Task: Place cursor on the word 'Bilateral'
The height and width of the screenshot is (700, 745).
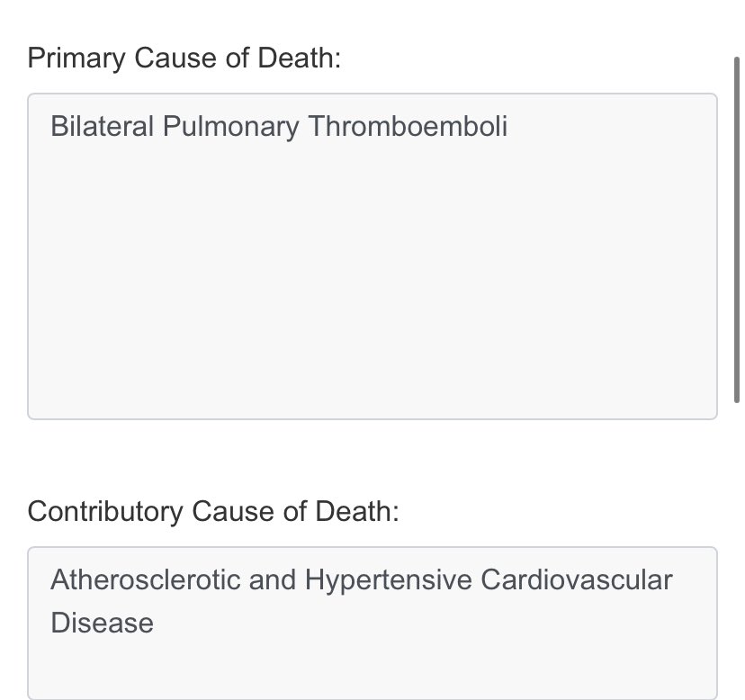Action: pyautogui.click(x=102, y=126)
